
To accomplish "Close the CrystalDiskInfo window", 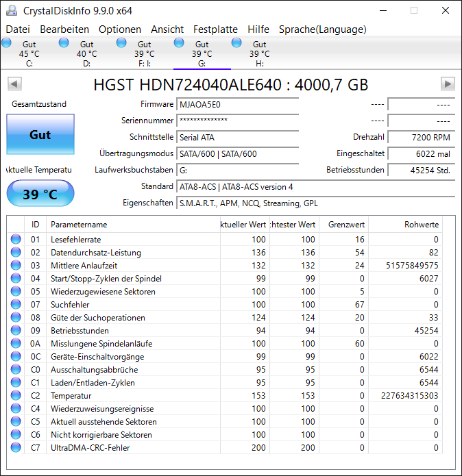I will [446, 10].
